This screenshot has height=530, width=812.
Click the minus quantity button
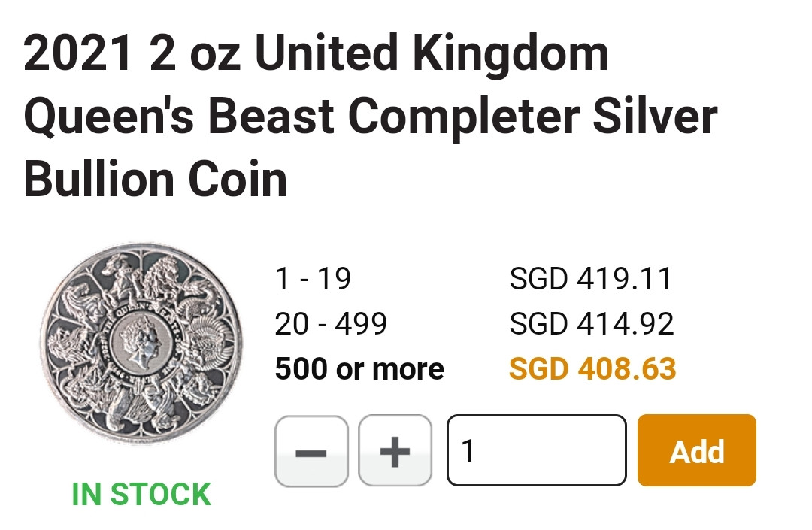pos(311,451)
